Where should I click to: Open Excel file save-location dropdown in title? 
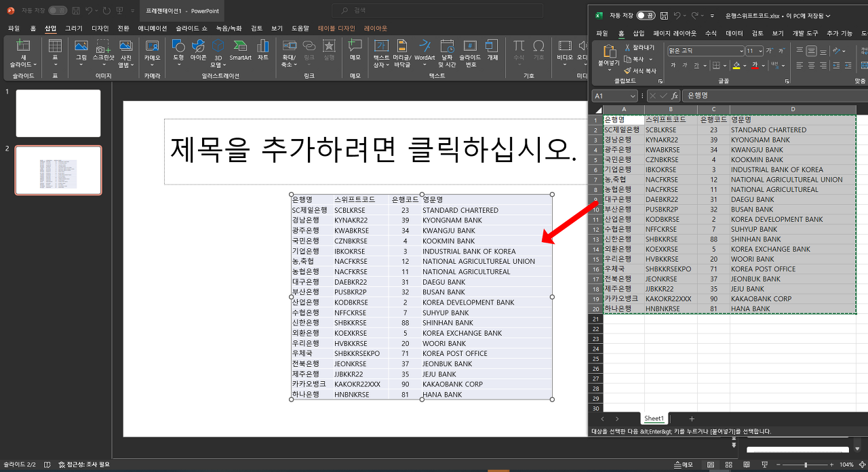coord(827,16)
